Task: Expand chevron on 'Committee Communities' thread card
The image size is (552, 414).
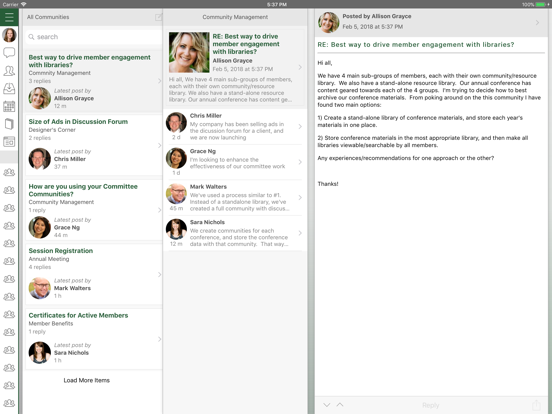Action: [x=159, y=210]
